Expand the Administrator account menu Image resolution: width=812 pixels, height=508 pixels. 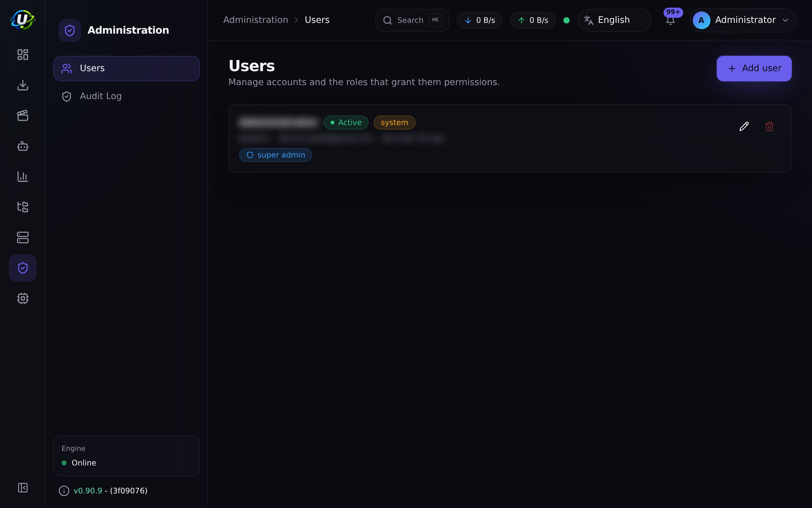743,20
